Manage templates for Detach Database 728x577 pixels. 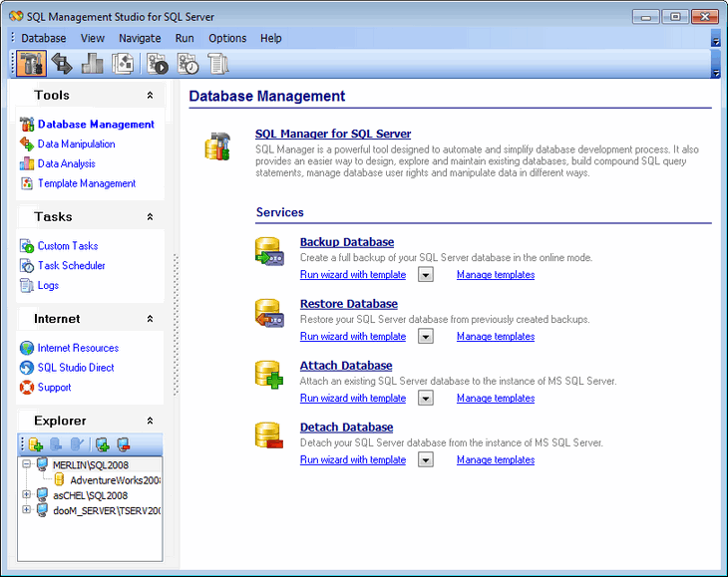pos(496,459)
